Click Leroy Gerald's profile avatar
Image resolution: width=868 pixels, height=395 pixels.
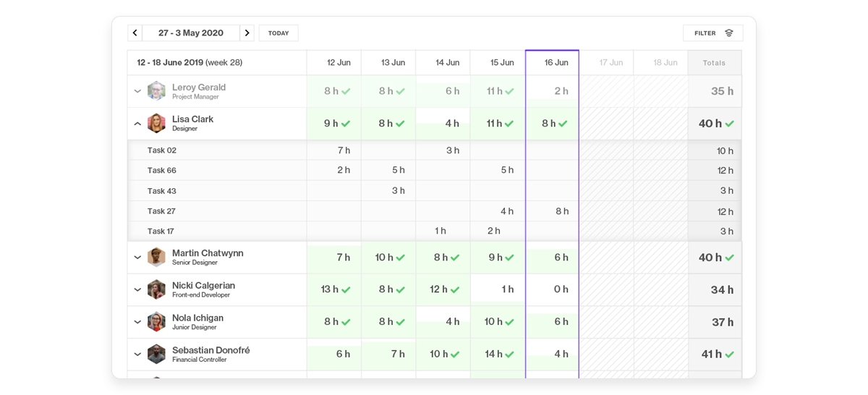tap(156, 91)
